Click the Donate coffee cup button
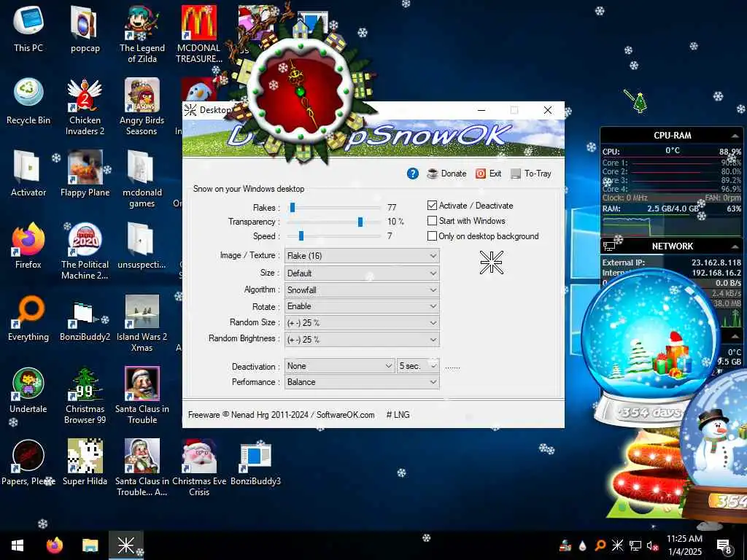Viewport: 747px width, 560px height. (446, 174)
